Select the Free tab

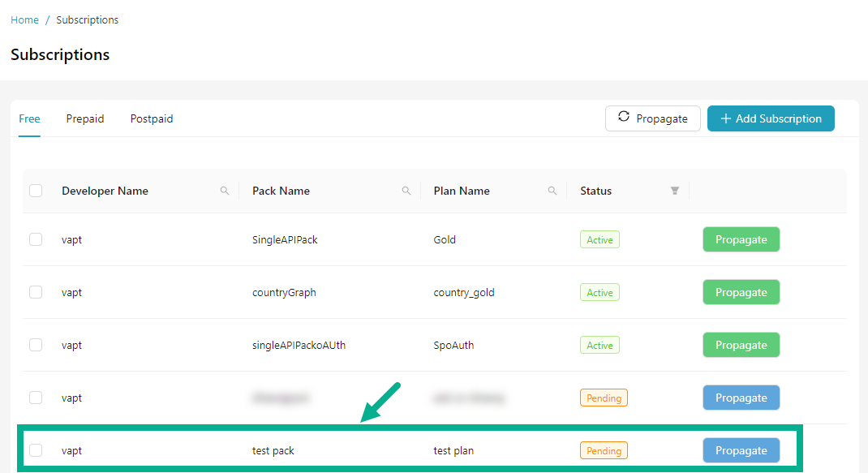pos(29,118)
